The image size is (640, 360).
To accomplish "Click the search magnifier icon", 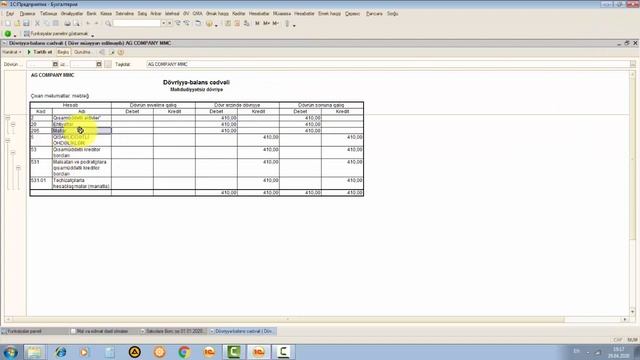I will [108, 24].
